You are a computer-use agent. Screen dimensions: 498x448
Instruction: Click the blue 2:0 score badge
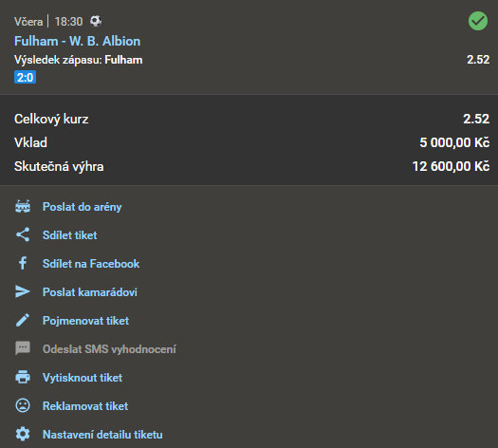pos(25,77)
